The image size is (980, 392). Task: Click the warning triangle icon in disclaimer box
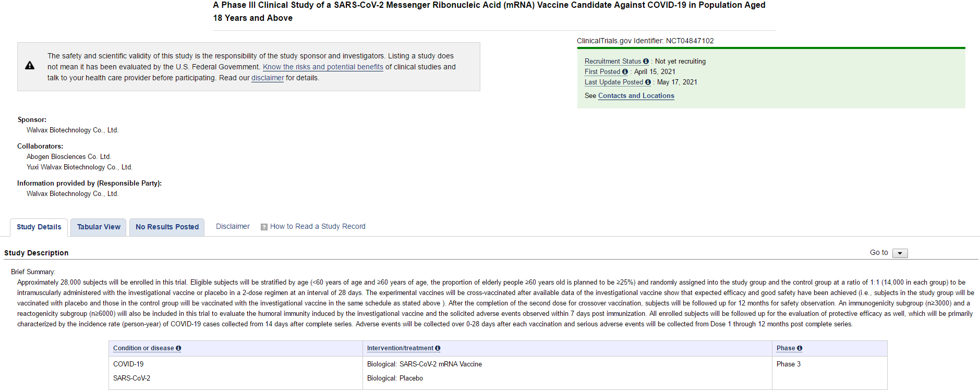click(30, 66)
